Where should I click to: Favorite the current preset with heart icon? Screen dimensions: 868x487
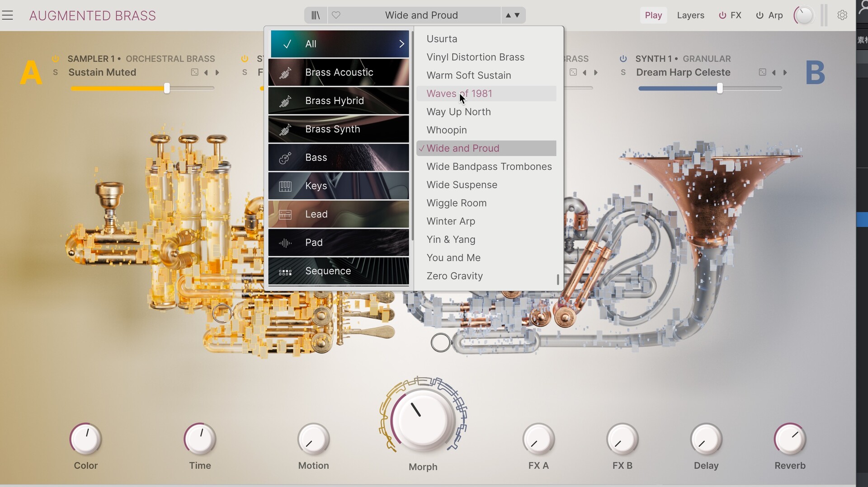tap(336, 15)
